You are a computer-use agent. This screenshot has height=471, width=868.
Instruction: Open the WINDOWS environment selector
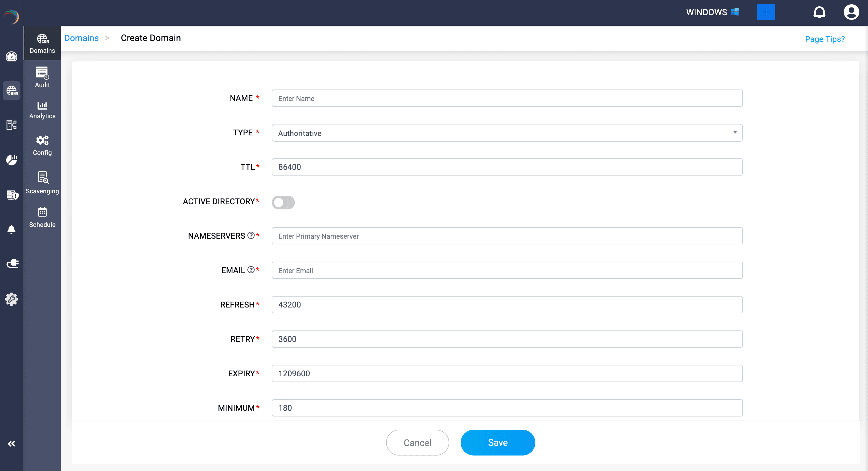712,12
